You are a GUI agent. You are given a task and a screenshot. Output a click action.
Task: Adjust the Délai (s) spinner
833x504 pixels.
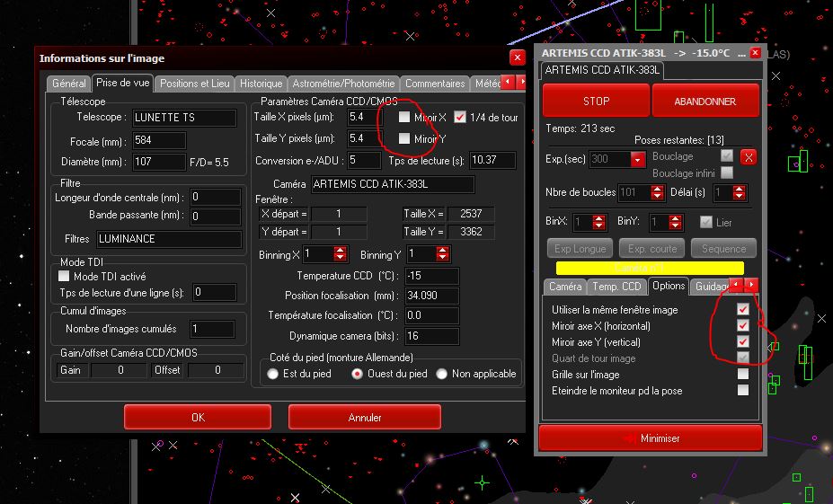(739, 193)
